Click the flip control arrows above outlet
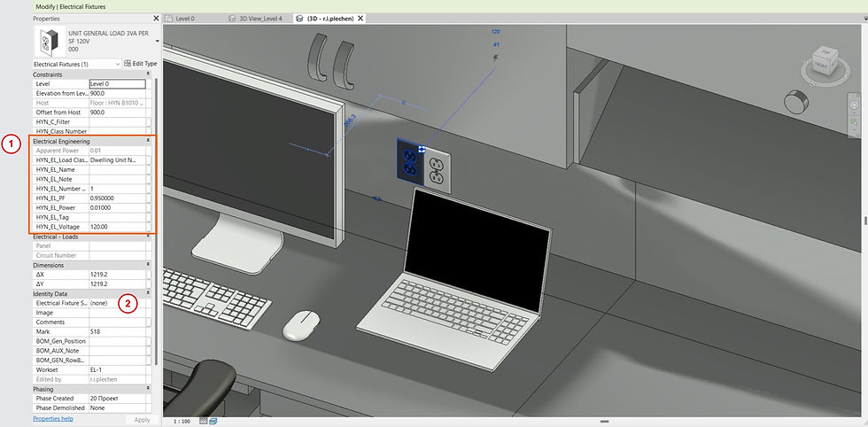Screen dimensions: 868x427 tap(422, 149)
